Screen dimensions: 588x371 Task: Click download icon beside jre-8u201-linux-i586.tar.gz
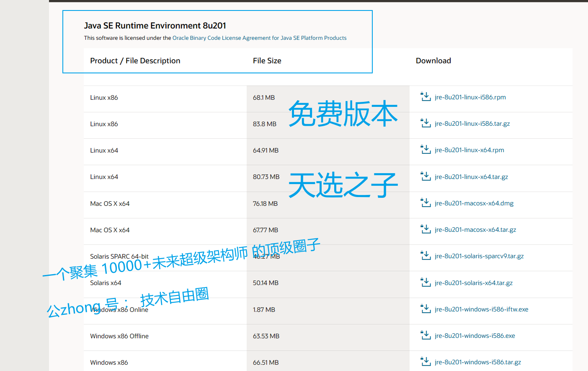tap(426, 123)
